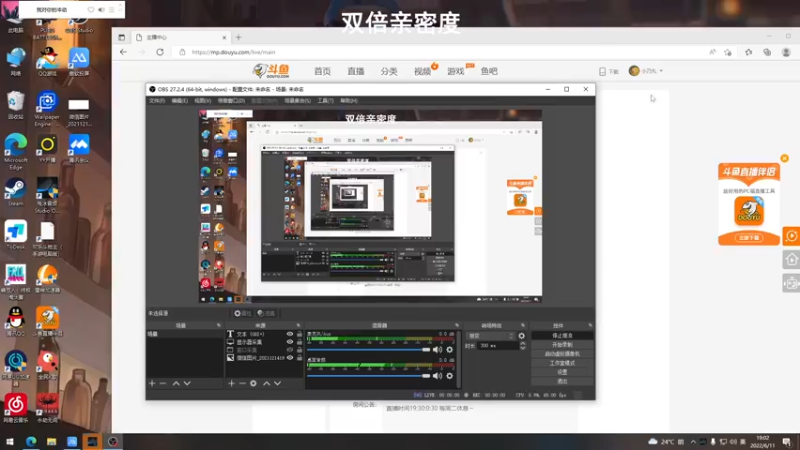The height and width of the screenshot is (450, 800).
Task: Move the scene up in the scenes list
Action: 176,383
